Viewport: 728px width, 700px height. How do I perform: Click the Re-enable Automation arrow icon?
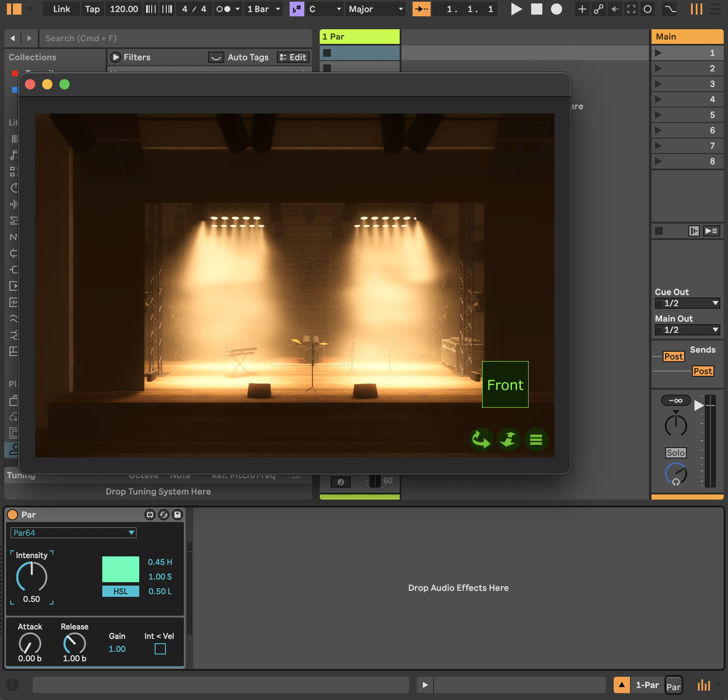point(615,9)
